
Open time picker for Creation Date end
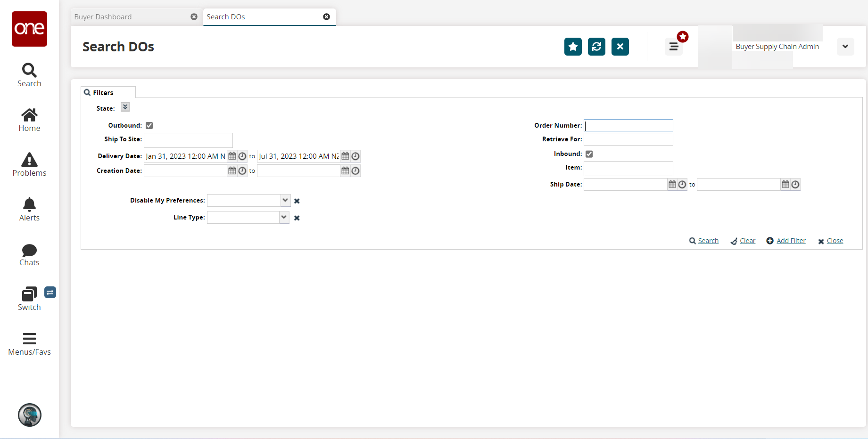pyautogui.click(x=355, y=171)
